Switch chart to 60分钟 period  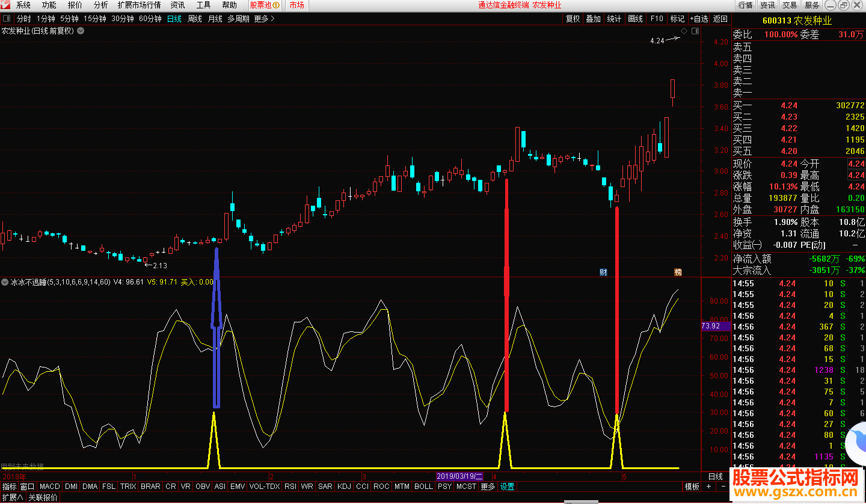(150, 19)
